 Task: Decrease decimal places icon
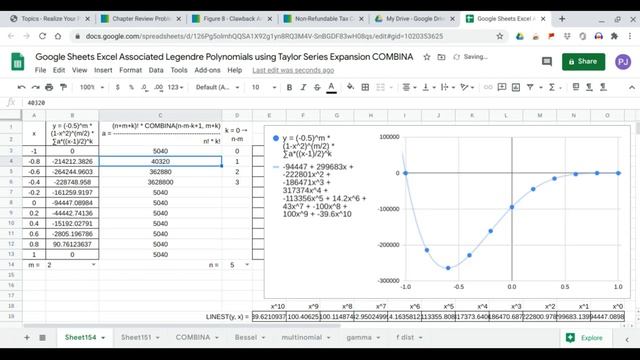click(x=144, y=87)
